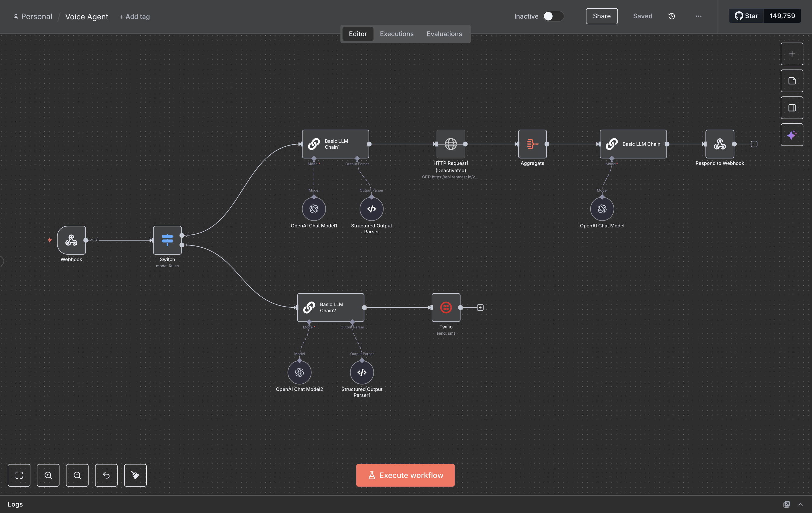
Task: Open the deactivated HTTP Request1 node
Action: point(451,144)
